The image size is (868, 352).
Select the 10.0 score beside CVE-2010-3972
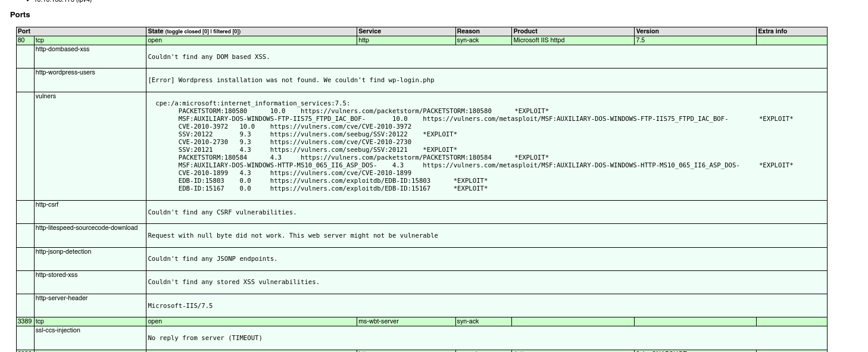coord(247,127)
